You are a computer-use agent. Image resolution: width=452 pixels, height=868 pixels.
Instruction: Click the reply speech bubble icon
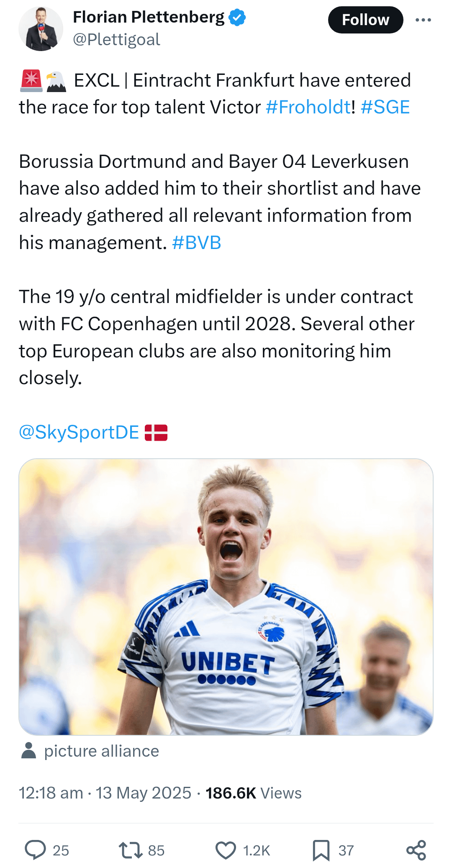point(36,850)
